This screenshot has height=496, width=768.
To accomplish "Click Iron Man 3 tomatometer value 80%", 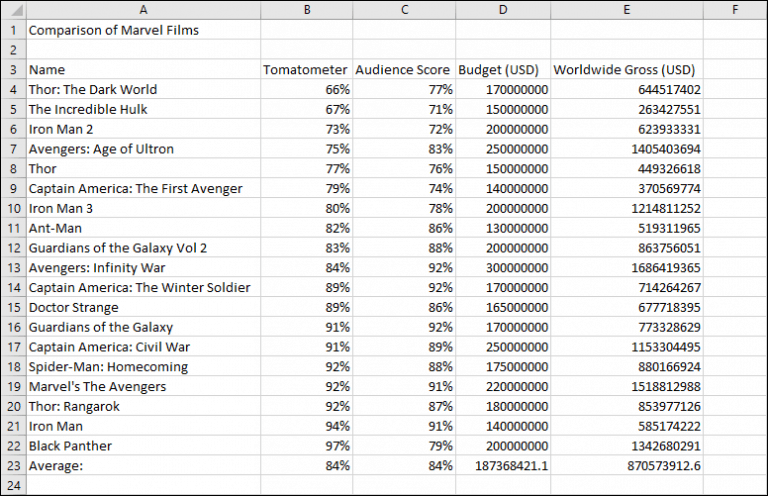I will click(x=307, y=208).
